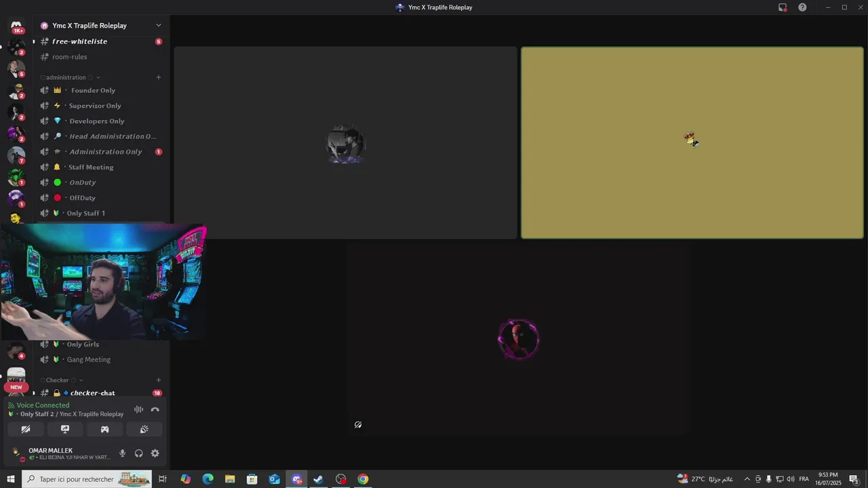
Task: Add a channel to the administration category
Action: [x=159, y=77]
